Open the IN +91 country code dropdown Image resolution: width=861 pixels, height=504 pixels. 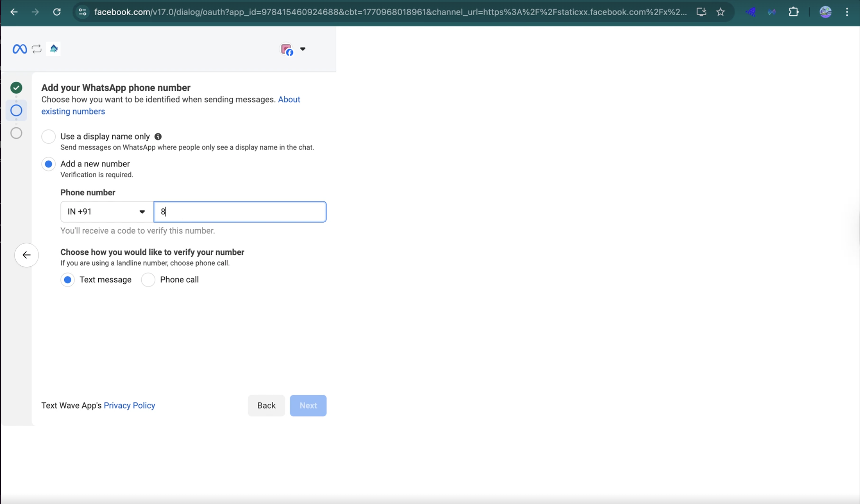pos(106,212)
